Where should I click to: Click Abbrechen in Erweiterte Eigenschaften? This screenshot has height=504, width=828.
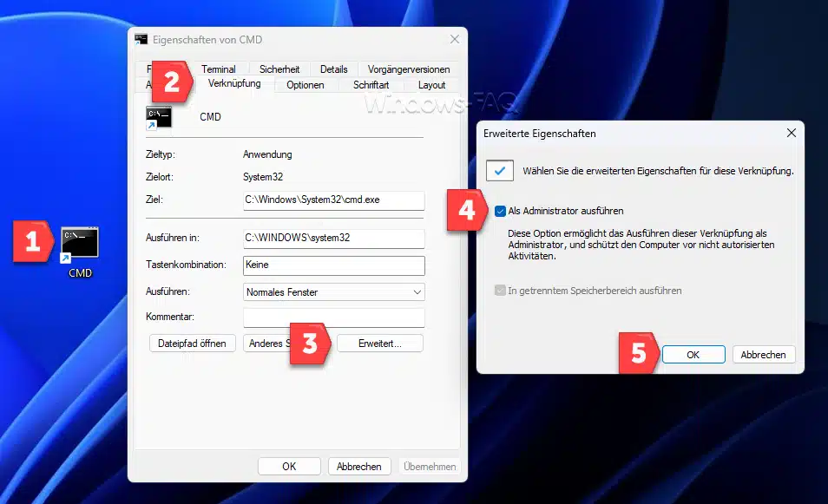pyautogui.click(x=764, y=355)
